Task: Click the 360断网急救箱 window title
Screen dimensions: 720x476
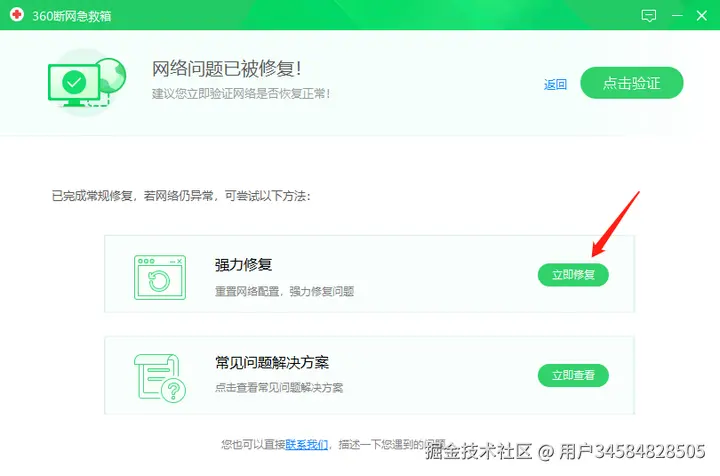Action: [x=72, y=16]
